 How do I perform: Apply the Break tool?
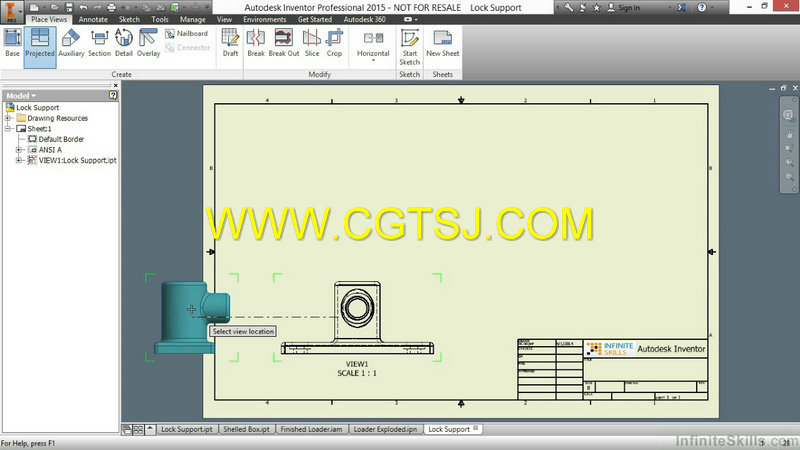point(256,43)
